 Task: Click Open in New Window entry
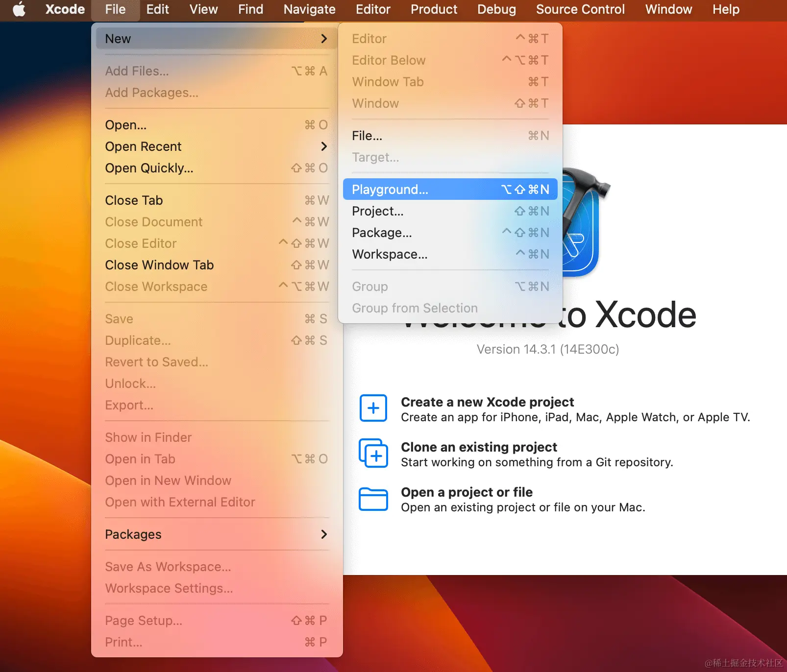point(217,480)
